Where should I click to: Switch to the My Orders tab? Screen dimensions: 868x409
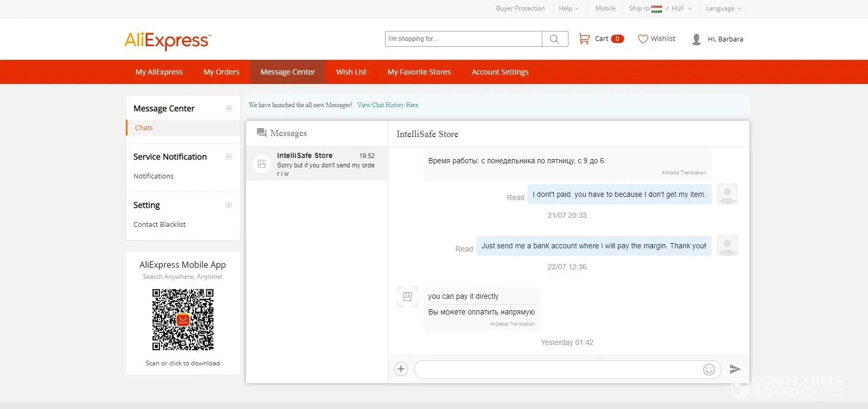[221, 72]
